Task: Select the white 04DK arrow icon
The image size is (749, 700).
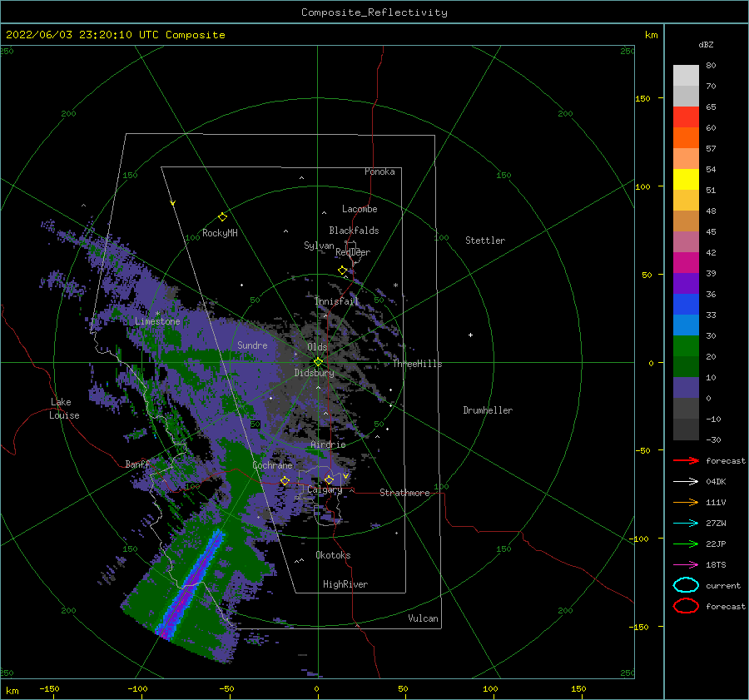Action: click(686, 481)
